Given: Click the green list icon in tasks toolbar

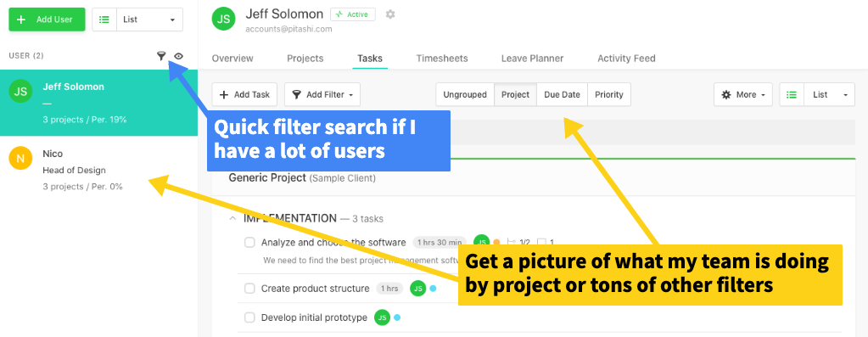Looking at the screenshot, I should [792, 94].
